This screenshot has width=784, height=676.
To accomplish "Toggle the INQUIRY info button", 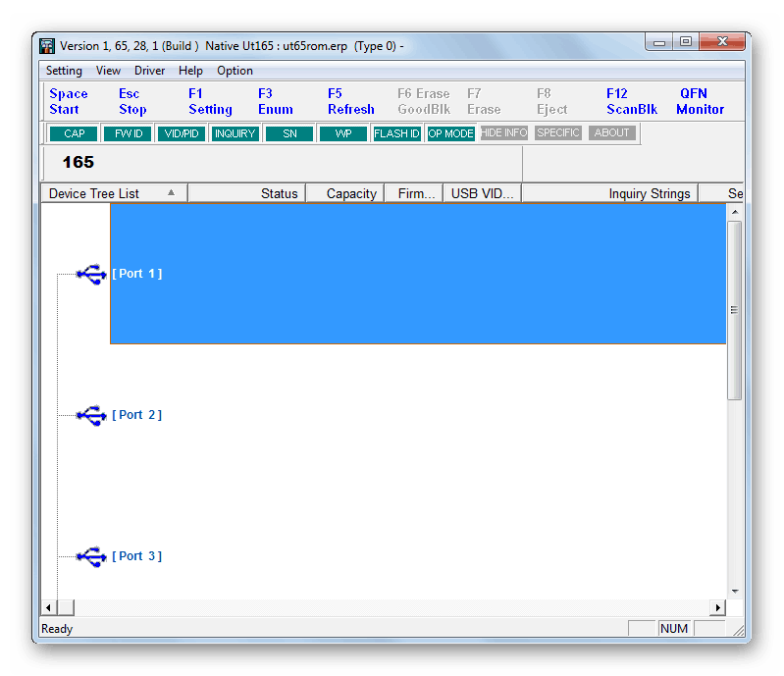I will [235, 133].
